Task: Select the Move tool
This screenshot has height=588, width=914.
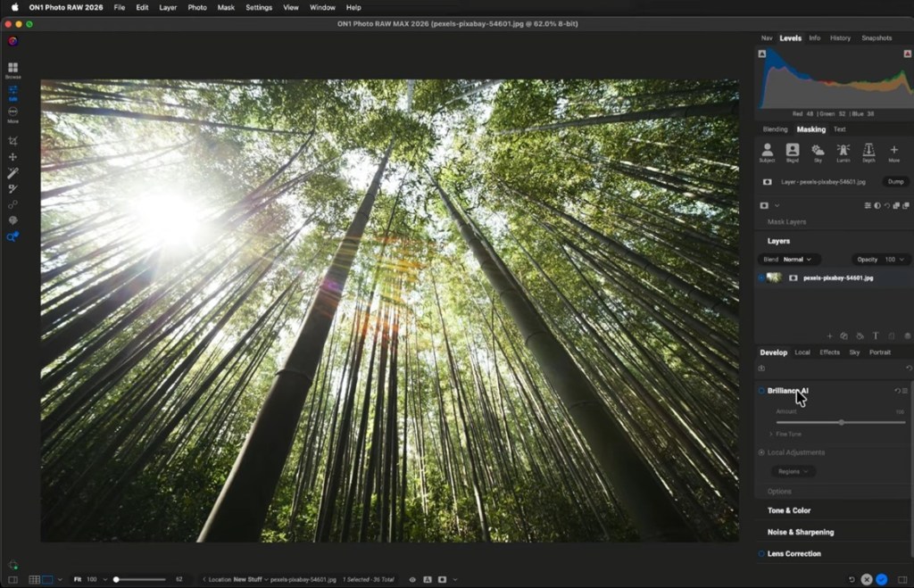Action: (12, 157)
